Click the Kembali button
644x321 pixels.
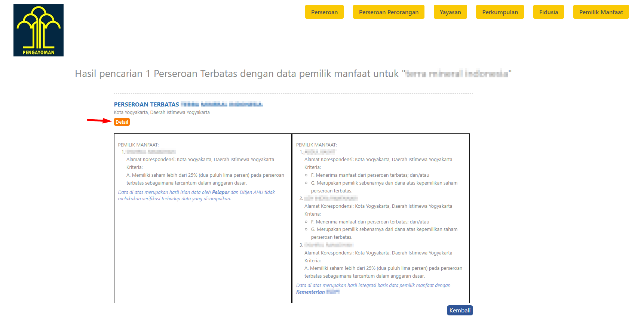460,311
